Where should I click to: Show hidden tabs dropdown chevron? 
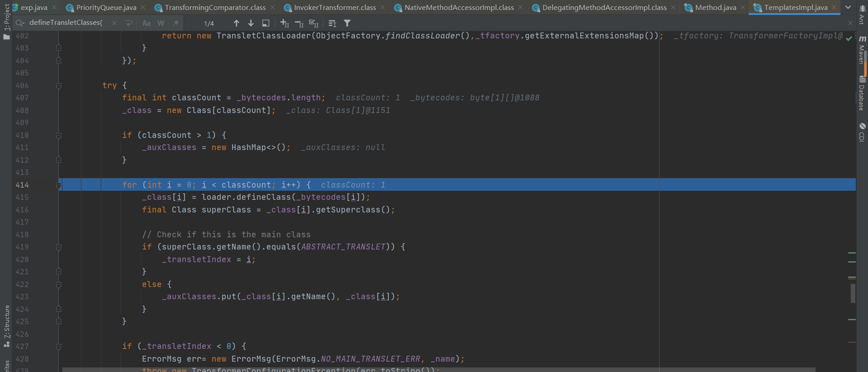pyautogui.click(x=848, y=7)
